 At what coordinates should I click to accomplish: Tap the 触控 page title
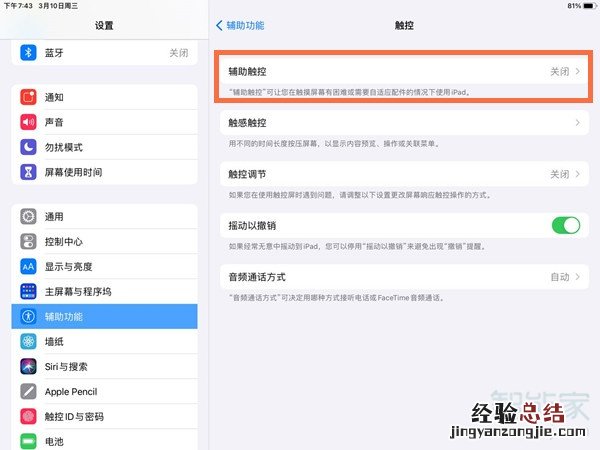[404, 26]
